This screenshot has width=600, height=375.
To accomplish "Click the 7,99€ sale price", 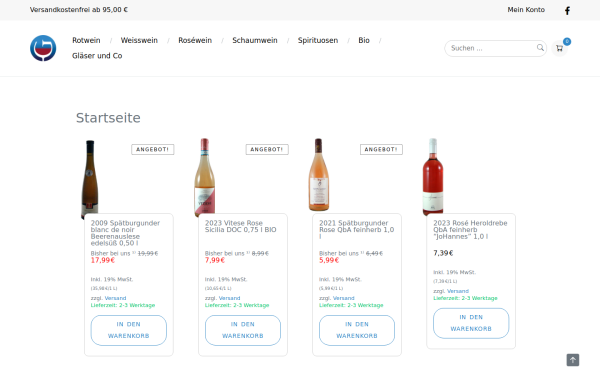I will [215, 260].
